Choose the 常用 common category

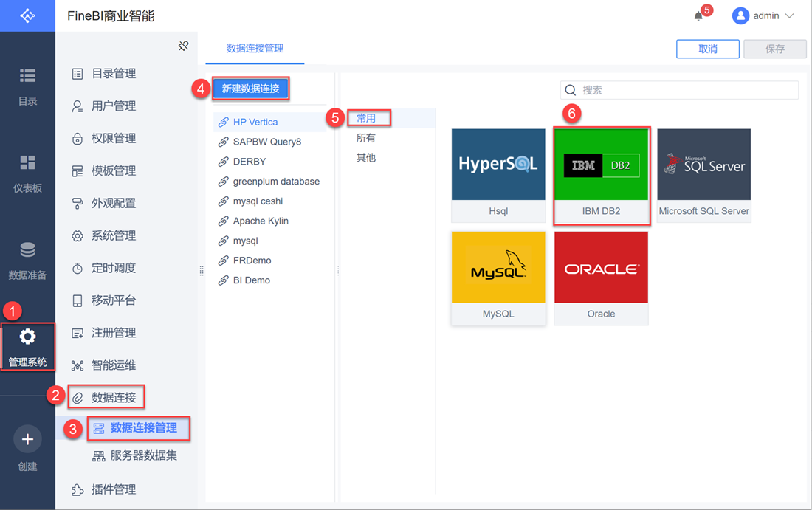click(366, 118)
